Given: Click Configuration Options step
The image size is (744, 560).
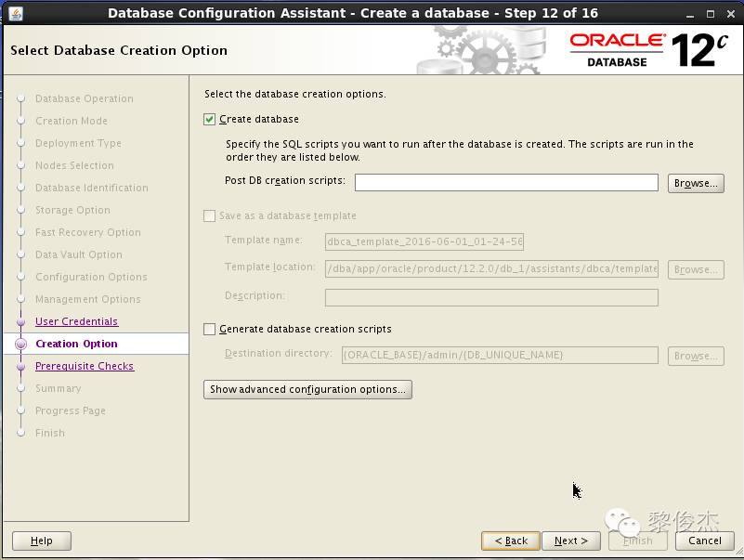Looking at the screenshot, I should pos(91,277).
